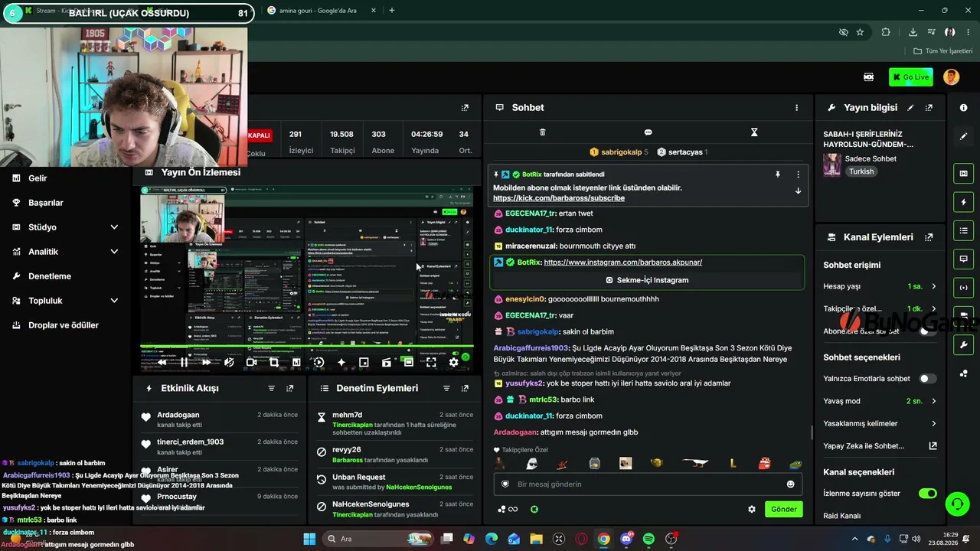Click the wrench icon in right rail

964,344
